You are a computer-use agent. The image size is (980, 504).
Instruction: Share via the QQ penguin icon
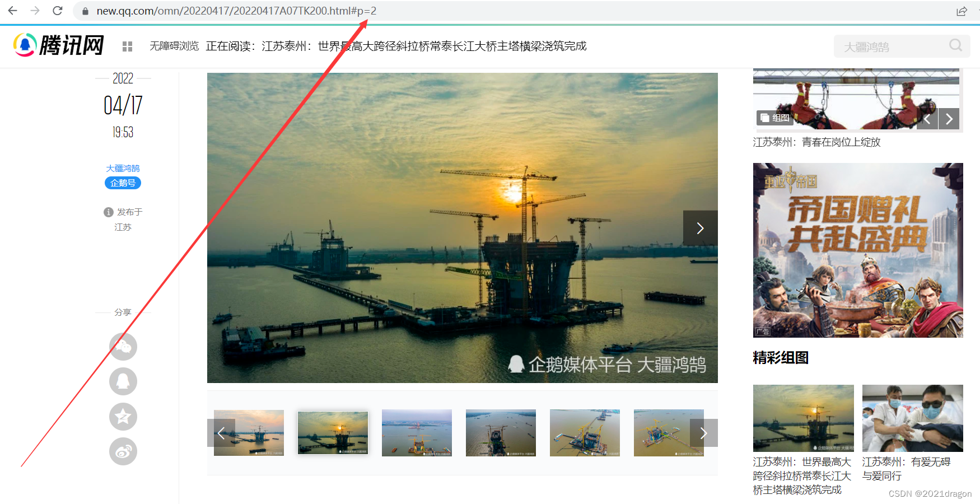(x=123, y=381)
